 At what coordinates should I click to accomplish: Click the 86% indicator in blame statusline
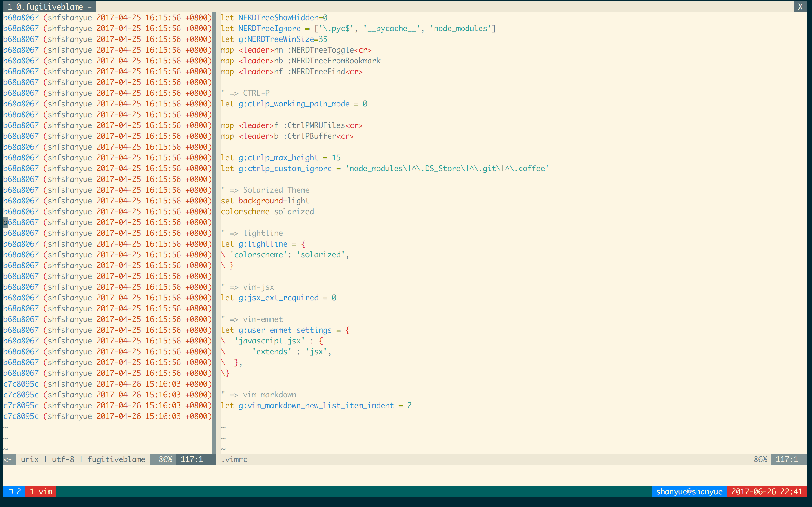165,459
